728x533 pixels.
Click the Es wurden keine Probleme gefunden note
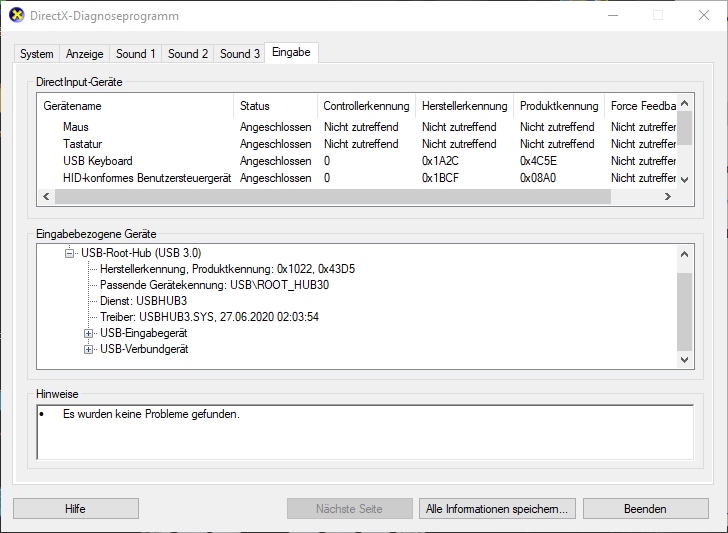click(x=151, y=414)
